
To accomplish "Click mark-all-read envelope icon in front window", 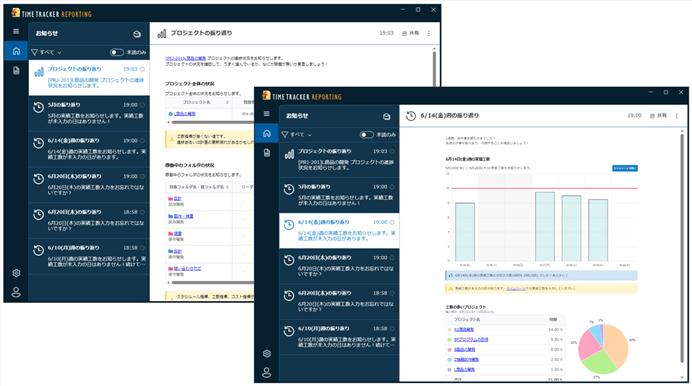I will coord(387,116).
